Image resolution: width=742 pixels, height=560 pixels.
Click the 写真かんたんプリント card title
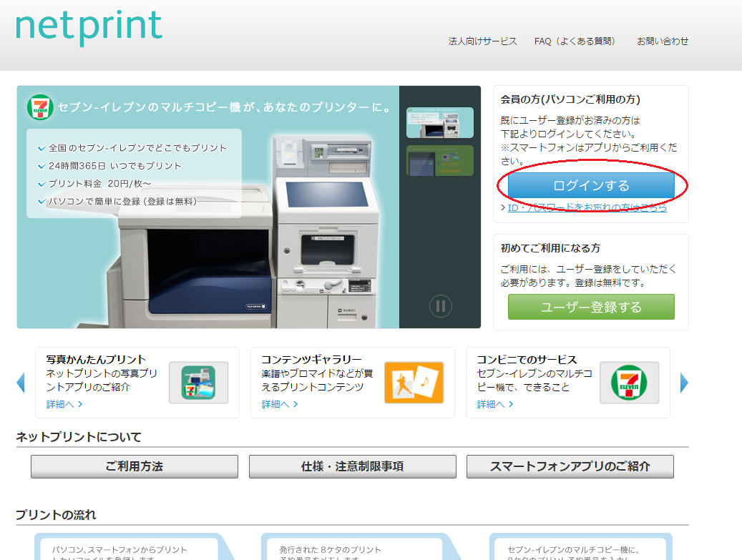point(96,360)
